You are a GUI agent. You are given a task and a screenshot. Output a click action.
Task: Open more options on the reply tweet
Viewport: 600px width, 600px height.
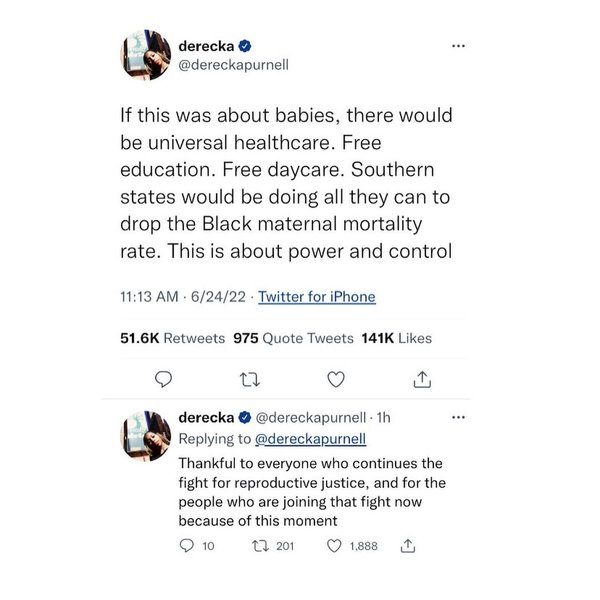point(459,416)
